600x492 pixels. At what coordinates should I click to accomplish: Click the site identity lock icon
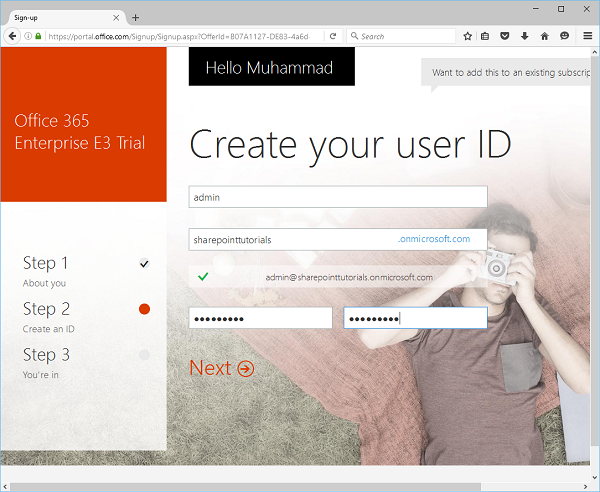38,36
